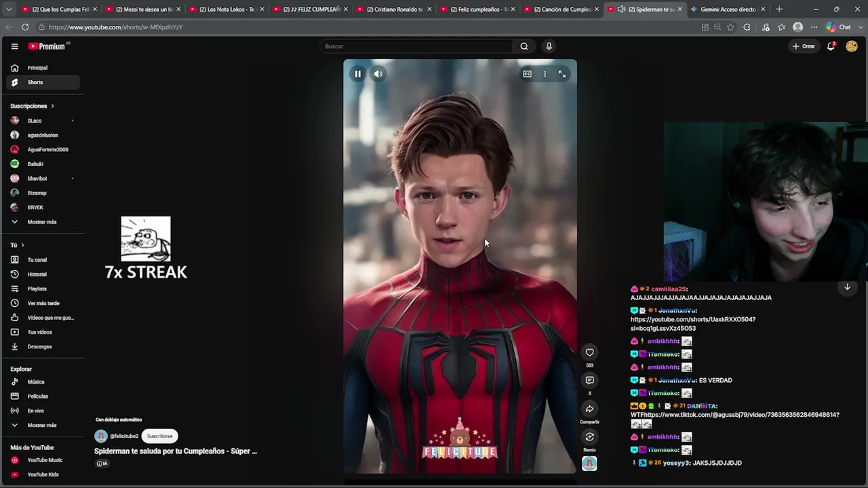Open JonathxnVu's YouTube shorts link

693,324
